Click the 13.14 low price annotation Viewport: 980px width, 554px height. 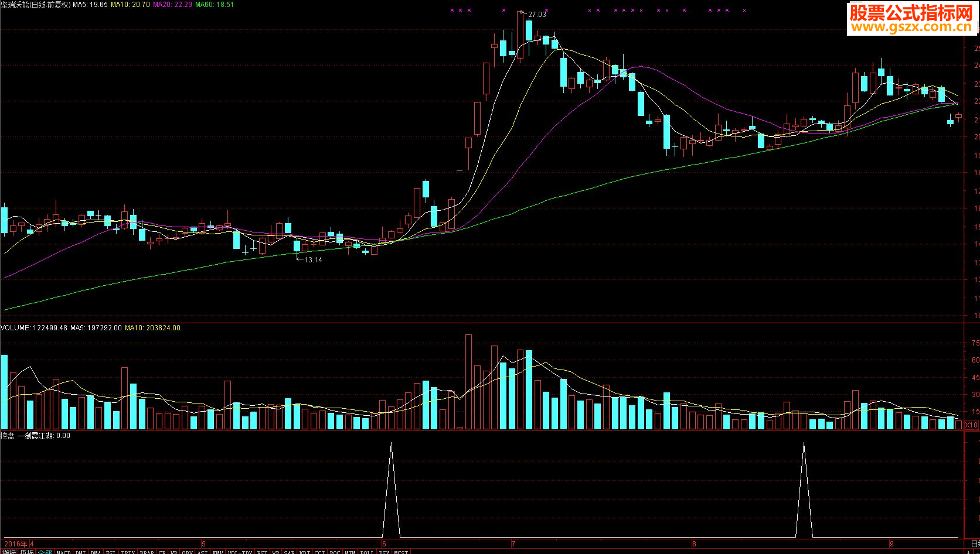click(313, 259)
